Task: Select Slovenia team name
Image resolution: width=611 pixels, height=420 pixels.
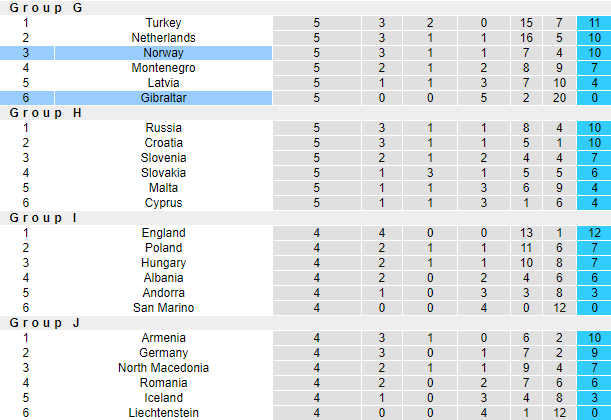Action: (163, 158)
